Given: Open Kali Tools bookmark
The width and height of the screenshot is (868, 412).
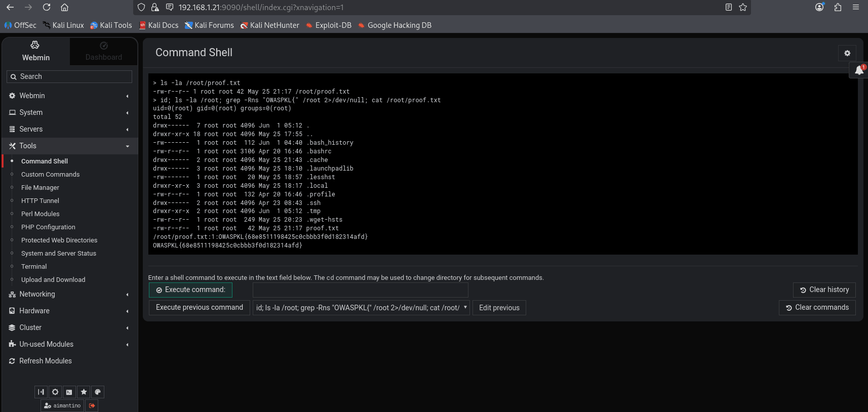Looking at the screenshot, I should click(x=111, y=25).
